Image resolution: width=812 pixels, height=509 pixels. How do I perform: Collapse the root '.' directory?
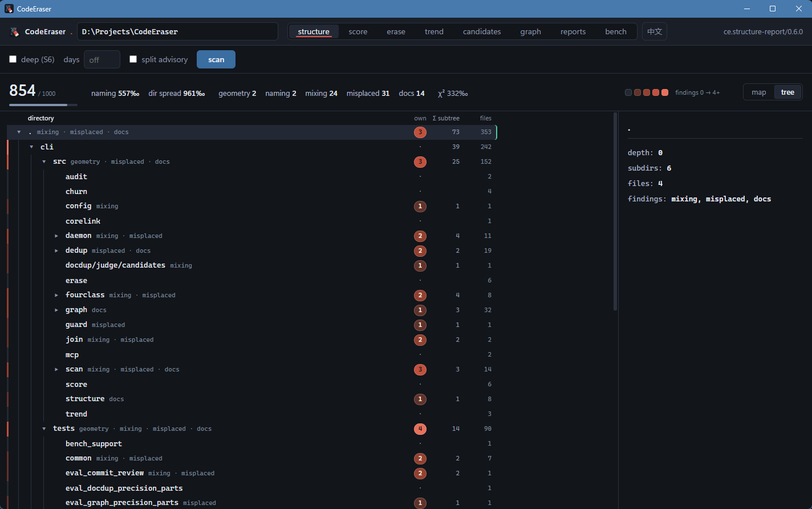point(19,132)
